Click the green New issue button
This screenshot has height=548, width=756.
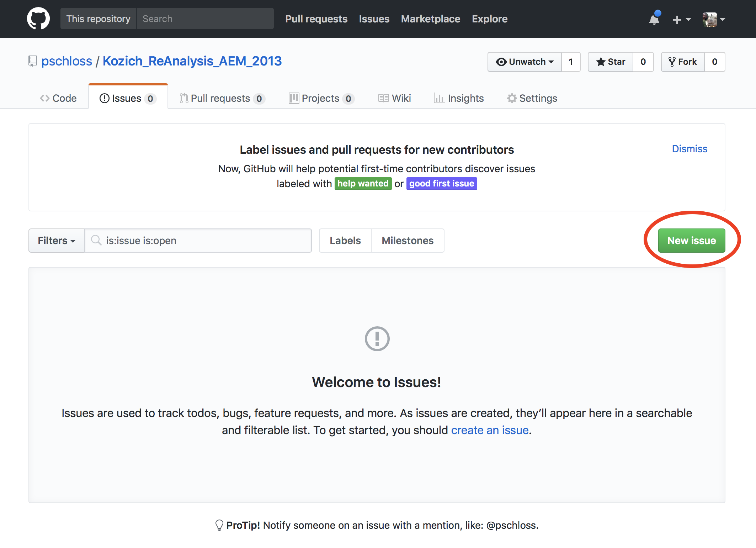692,241
